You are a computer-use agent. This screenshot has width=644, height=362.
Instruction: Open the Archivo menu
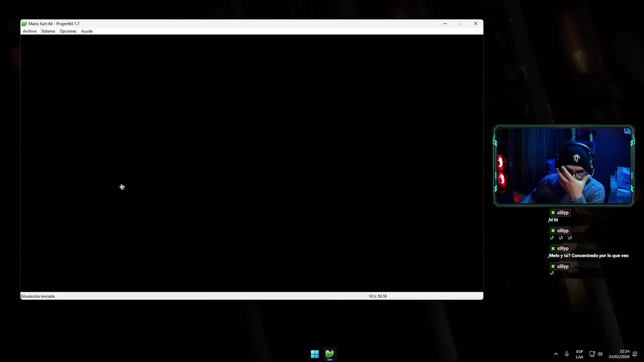[x=29, y=31]
